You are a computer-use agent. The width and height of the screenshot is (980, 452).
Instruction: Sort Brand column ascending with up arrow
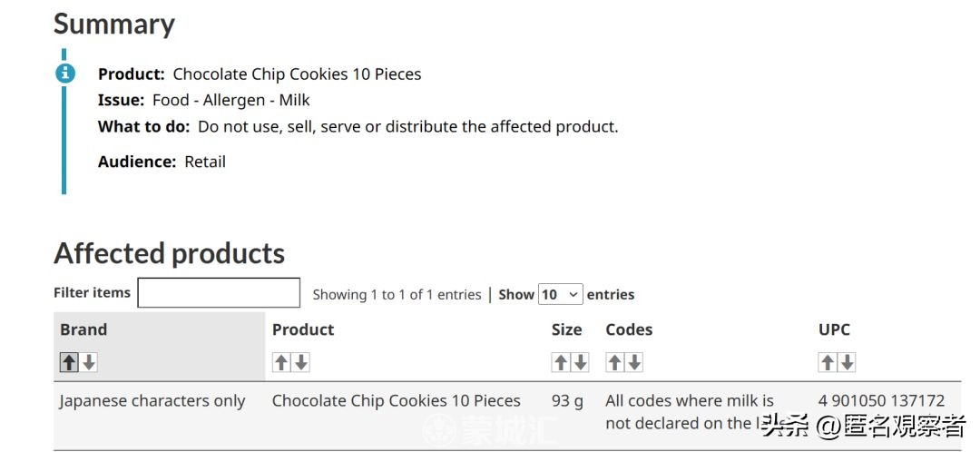point(69,362)
